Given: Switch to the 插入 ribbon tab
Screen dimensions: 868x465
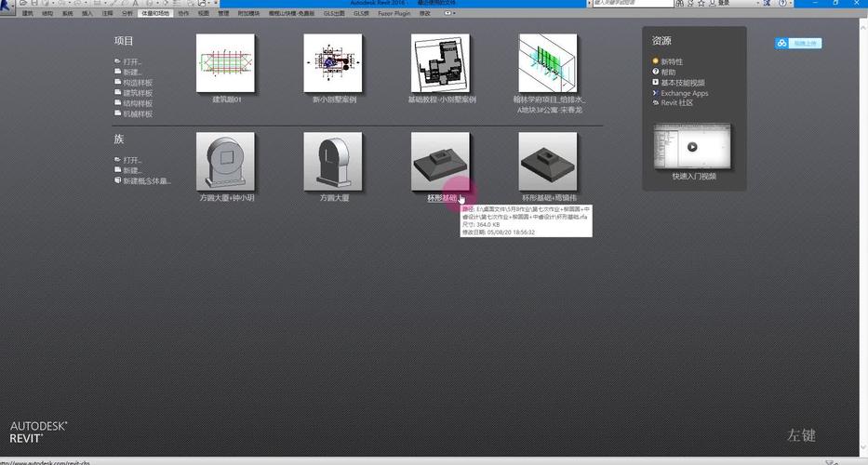Looking at the screenshot, I should click(x=87, y=13).
